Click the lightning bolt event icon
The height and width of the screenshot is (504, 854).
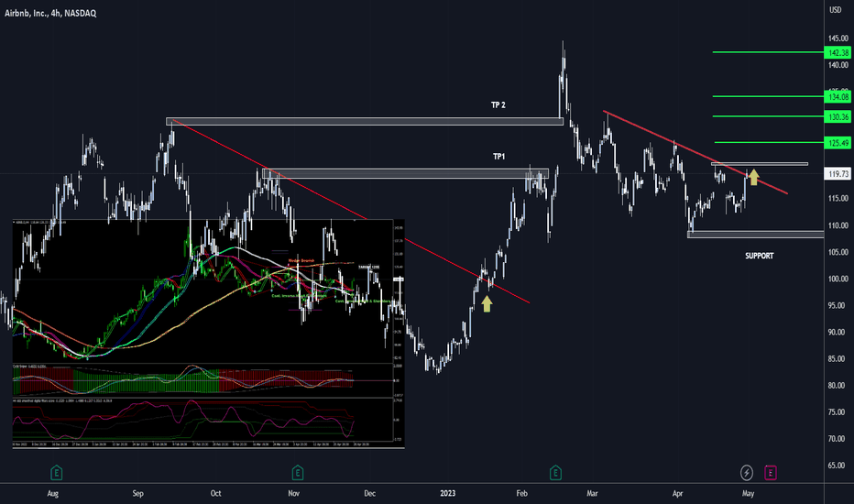pyautogui.click(x=747, y=473)
